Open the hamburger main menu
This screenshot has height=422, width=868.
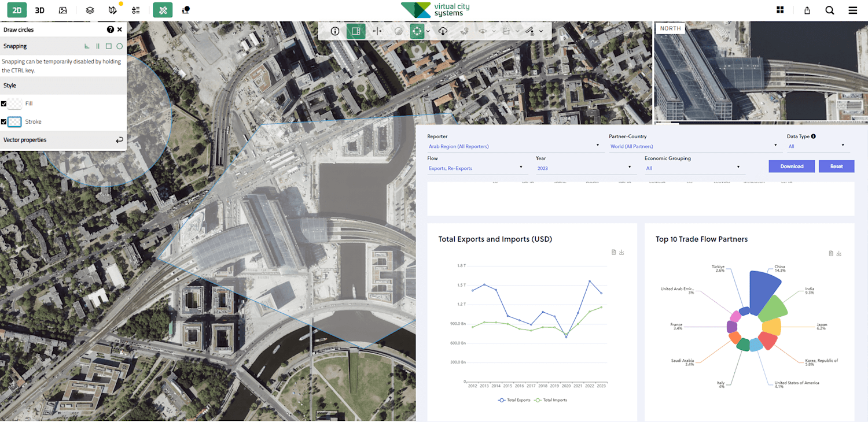click(x=852, y=10)
